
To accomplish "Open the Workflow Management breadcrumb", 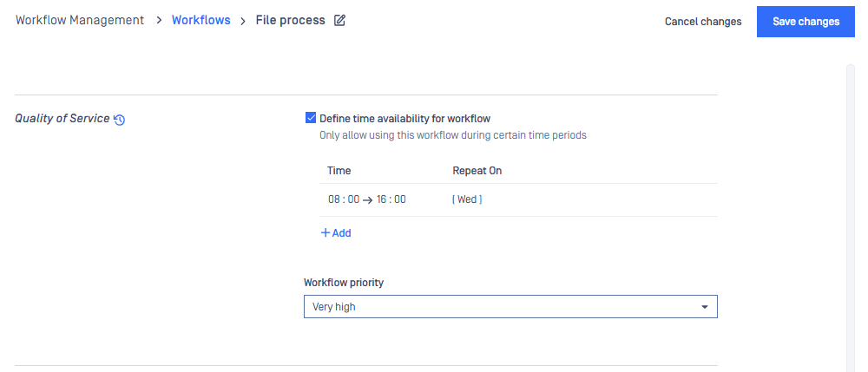I will pos(80,21).
